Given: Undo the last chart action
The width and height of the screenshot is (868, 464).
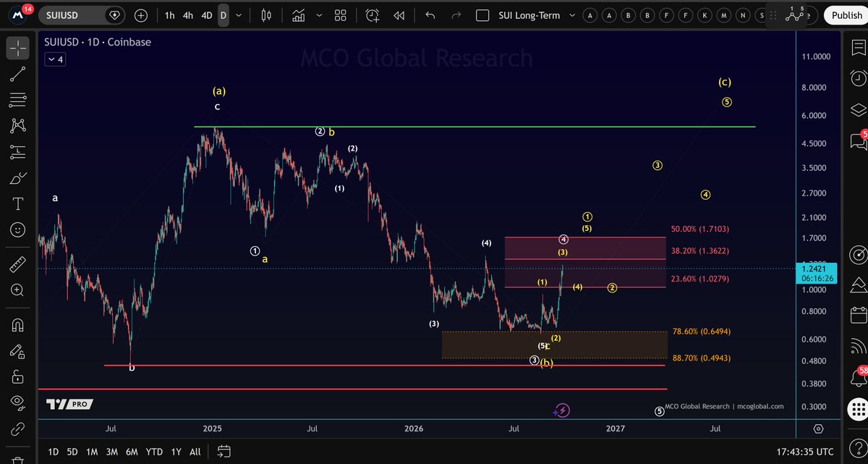Looking at the screenshot, I should point(430,15).
